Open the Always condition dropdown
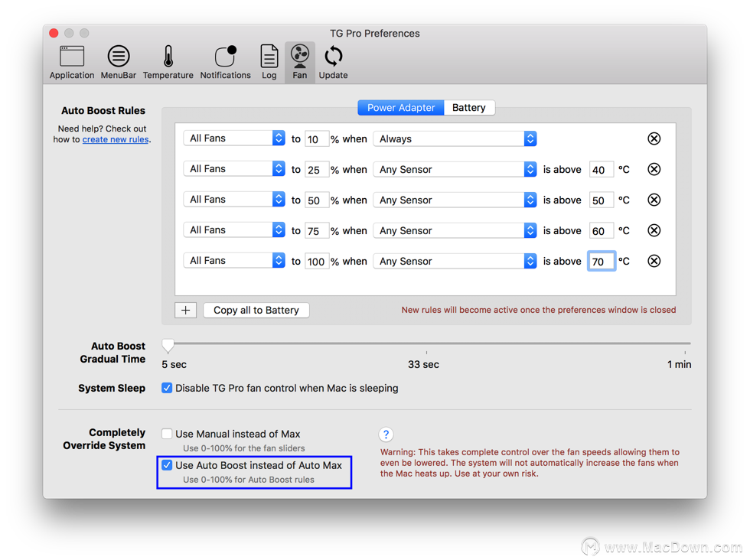Viewport: 750px width, 560px height. pos(455,138)
